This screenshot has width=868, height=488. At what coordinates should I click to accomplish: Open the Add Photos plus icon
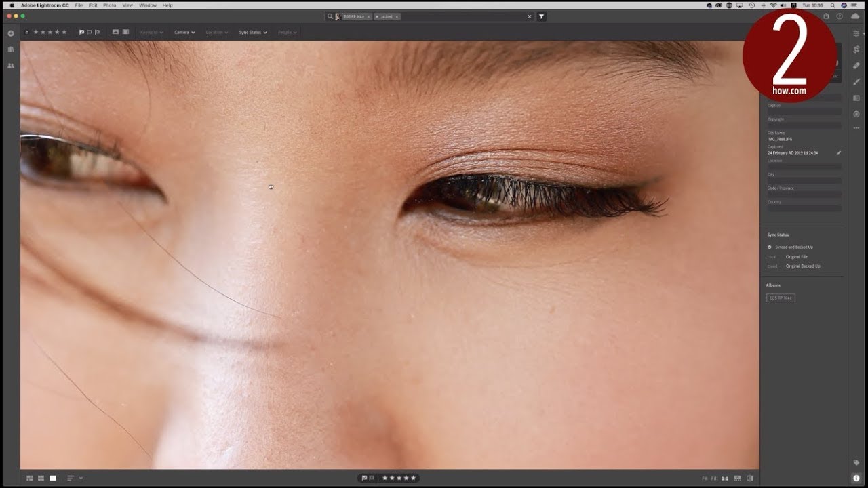[10, 33]
